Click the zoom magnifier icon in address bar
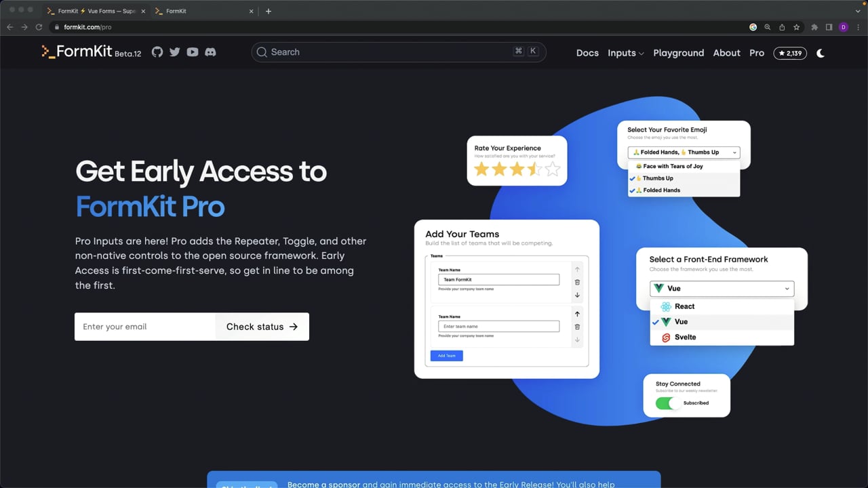Viewport: 868px width, 488px height. tap(768, 27)
